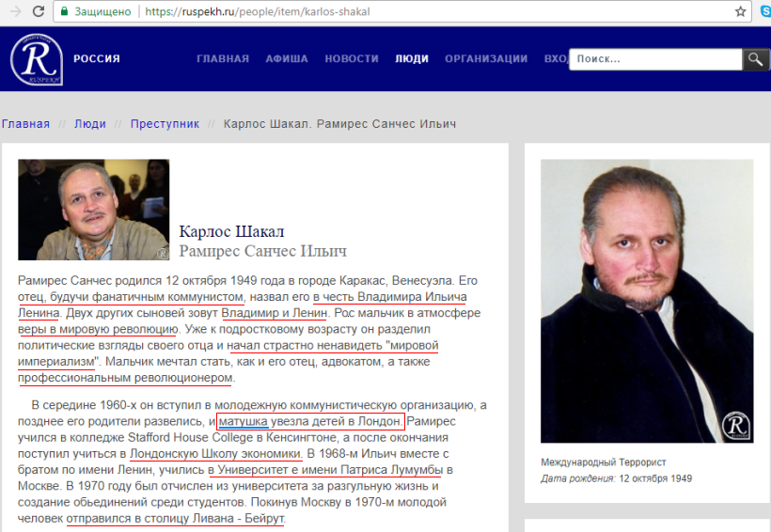Select the ЛЮДИ menu item
The height and width of the screenshot is (532, 771).
tap(412, 58)
